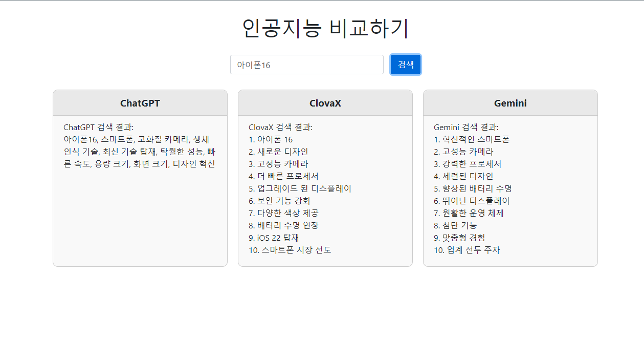Click Gemini item '10. 업계 선두 주자'
This screenshot has height=359, width=644.
pyautogui.click(x=467, y=250)
